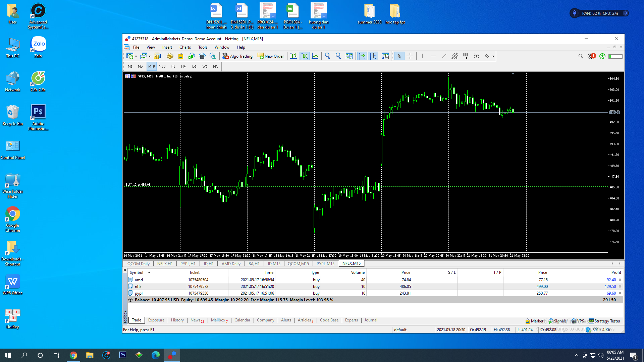Toggle chart auto scroll to end
The width and height of the screenshot is (644, 362).
[362, 56]
